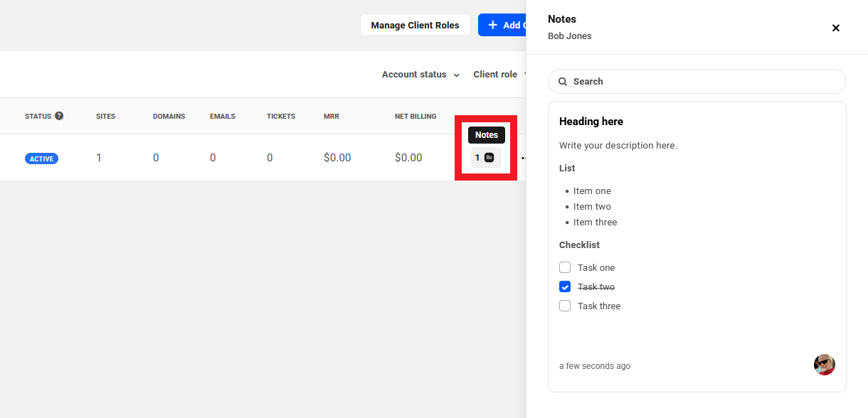Screen dimensions: 868x418
Task: Open the sites count link showing 1
Action: pyautogui.click(x=99, y=158)
